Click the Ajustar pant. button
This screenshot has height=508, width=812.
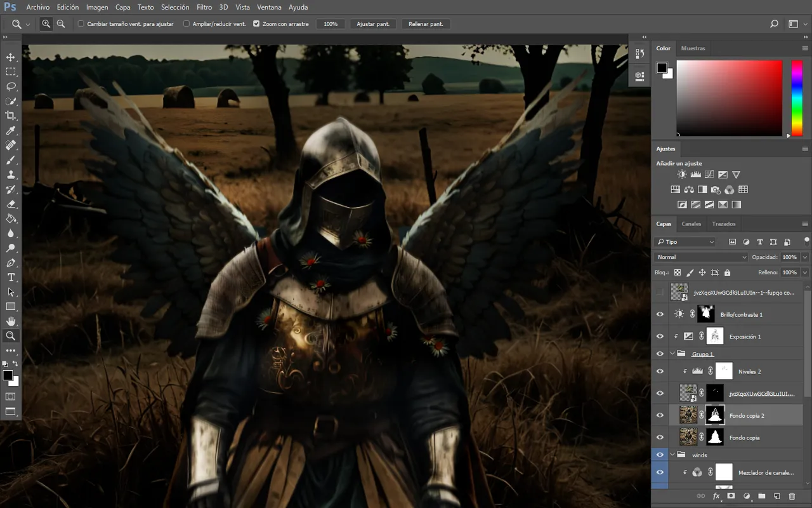373,24
